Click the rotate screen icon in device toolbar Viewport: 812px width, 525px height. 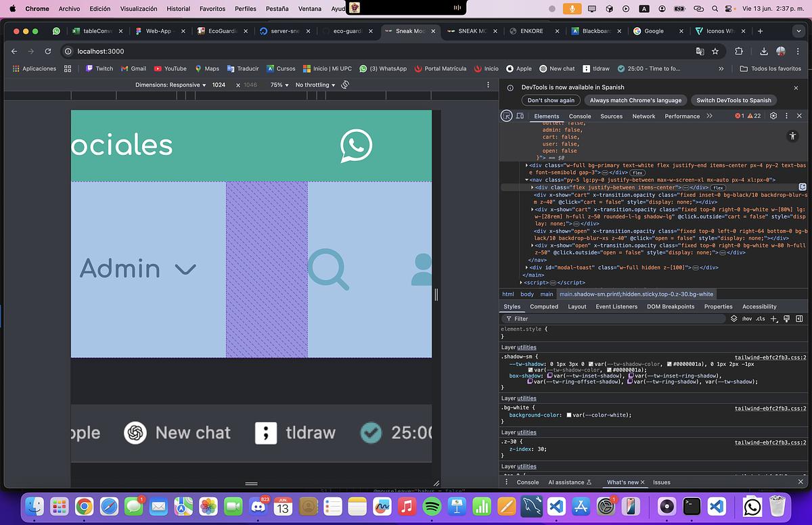coord(345,85)
